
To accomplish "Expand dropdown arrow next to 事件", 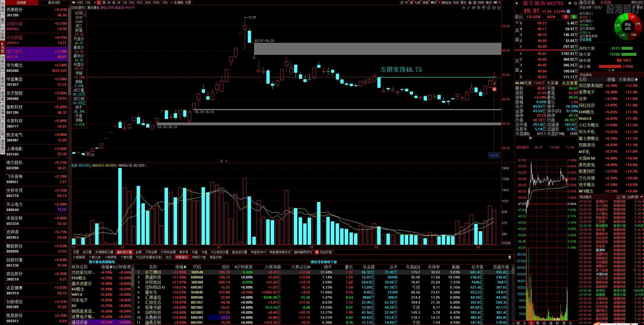I will tap(439, 3).
